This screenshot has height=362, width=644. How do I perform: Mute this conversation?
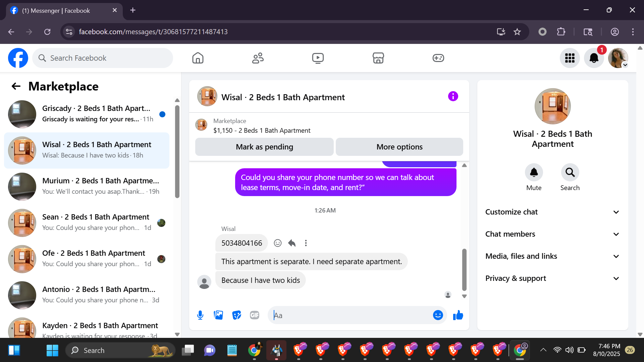(534, 173)
